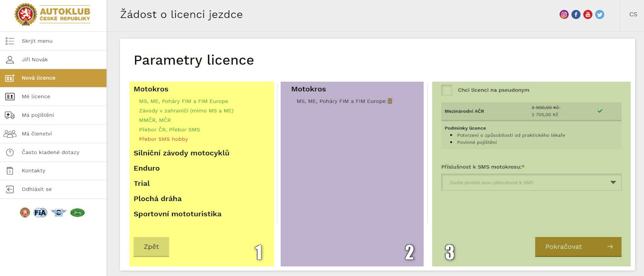Screen dimensions: 644x276
Task: Click the Kontakty info icon
Action: 10,170
